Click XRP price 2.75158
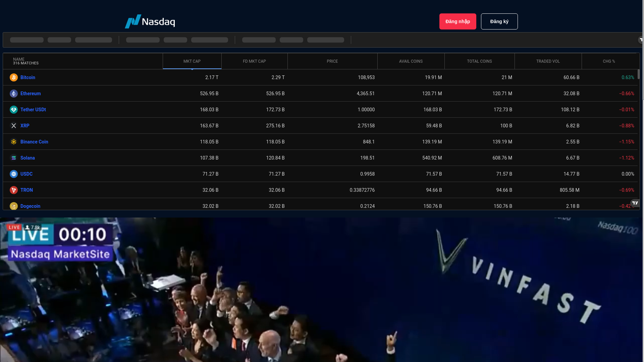Viewport: 644px width, 362px height. coord(366,126)
